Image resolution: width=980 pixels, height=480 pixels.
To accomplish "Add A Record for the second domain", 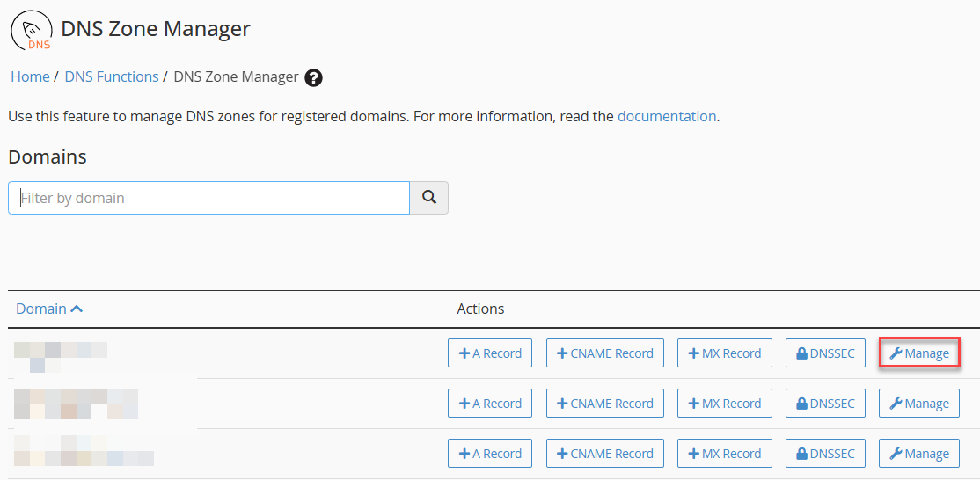I will (x=490, y=404).
